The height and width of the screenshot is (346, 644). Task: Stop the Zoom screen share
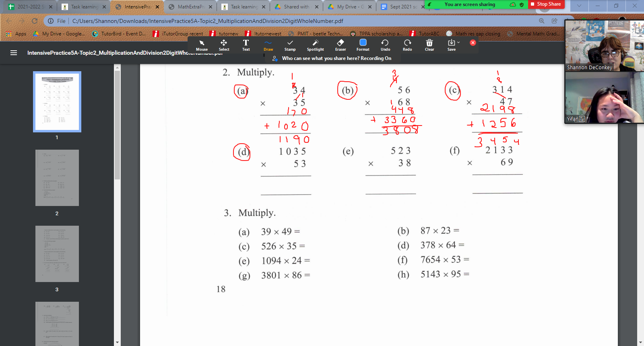pyautogui.click(x=546, y=4)
